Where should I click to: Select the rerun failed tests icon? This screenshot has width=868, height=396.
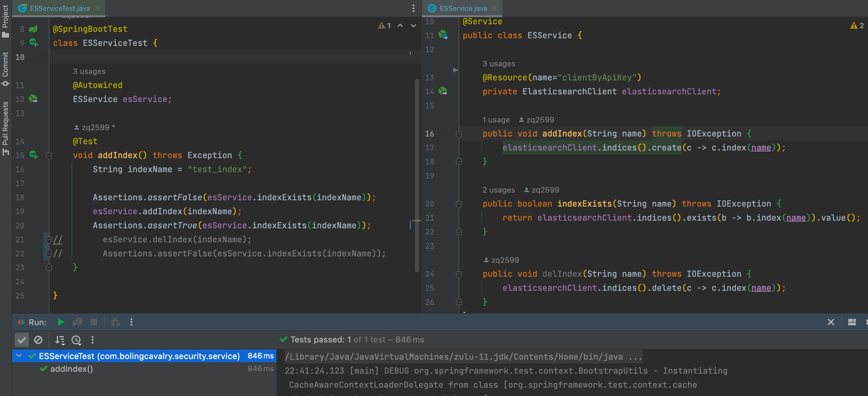coord(77,322)
